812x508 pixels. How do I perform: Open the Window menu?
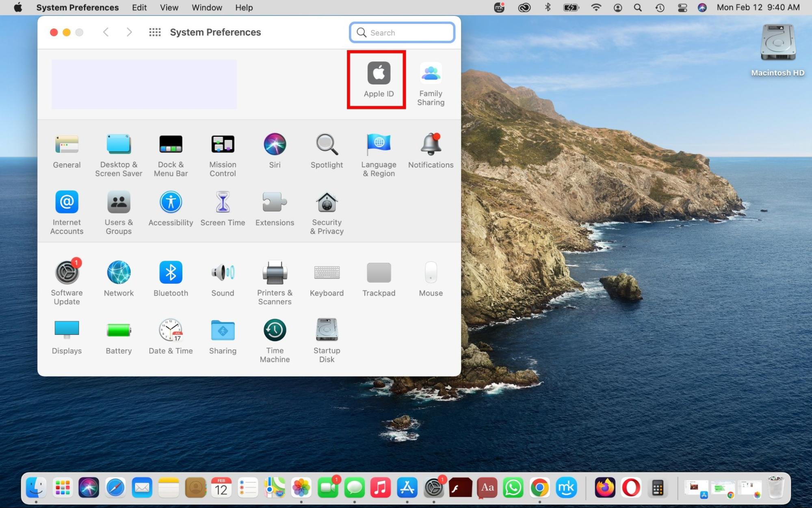click(x=207, y=7)
